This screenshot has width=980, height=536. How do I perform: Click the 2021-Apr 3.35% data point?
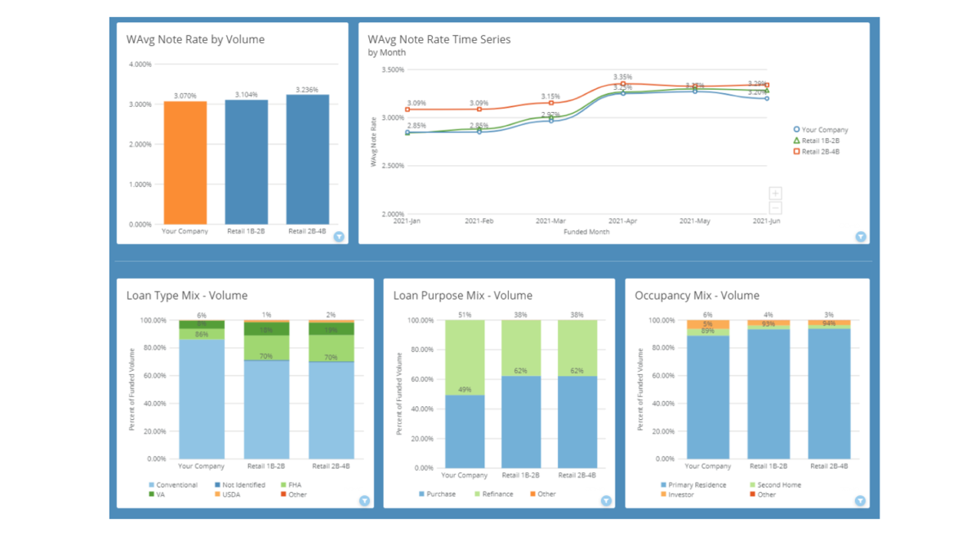623,84
